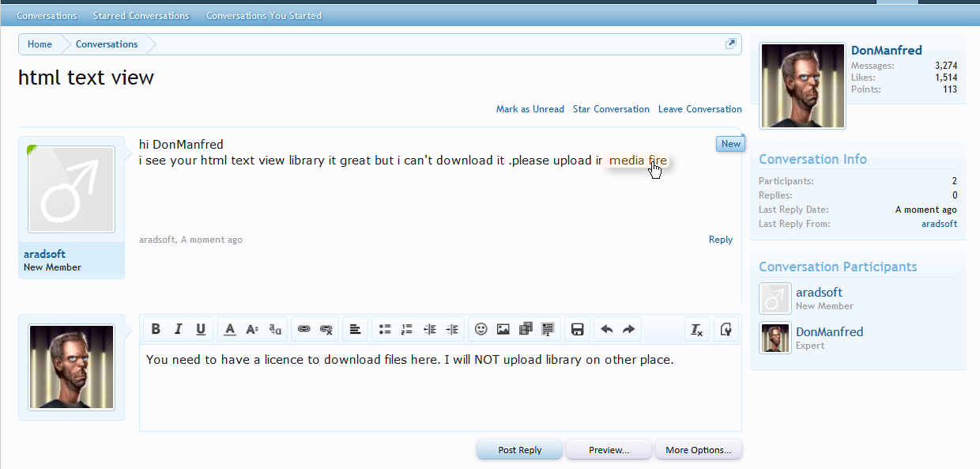
Task: Open the Starred Conversations tab
Action: coord(141,16)
